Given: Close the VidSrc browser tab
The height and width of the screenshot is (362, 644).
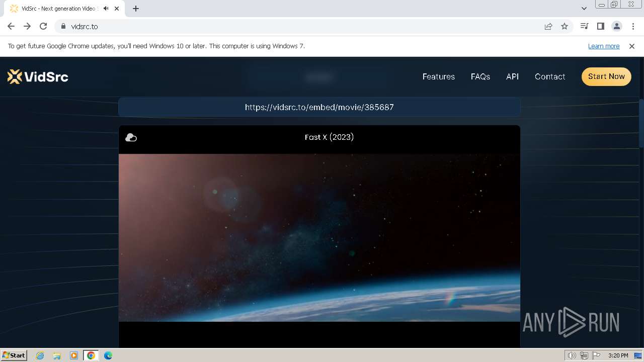Looking at the screenshot, I should point(117,9).
